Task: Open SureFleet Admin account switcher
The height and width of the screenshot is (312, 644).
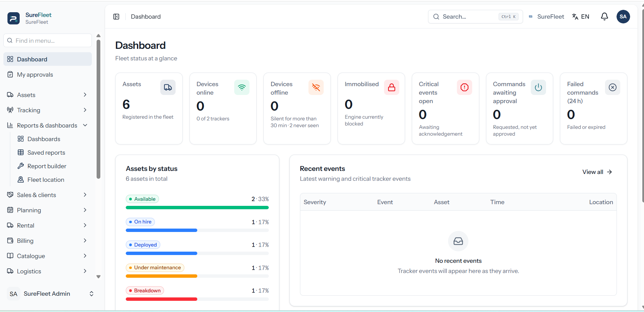Action: tap(50, 294)
